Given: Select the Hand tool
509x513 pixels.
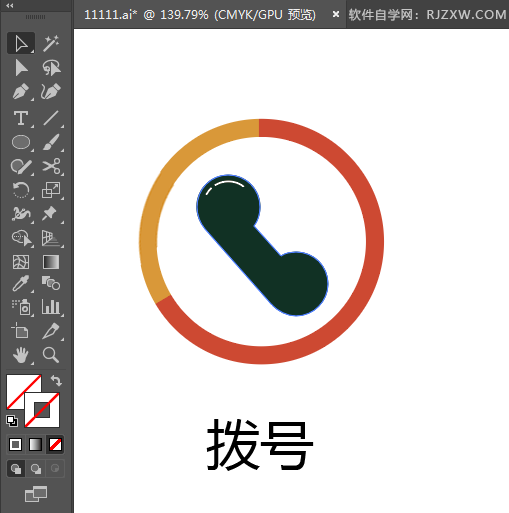Looking at the screenshot, I should point(21,355).
